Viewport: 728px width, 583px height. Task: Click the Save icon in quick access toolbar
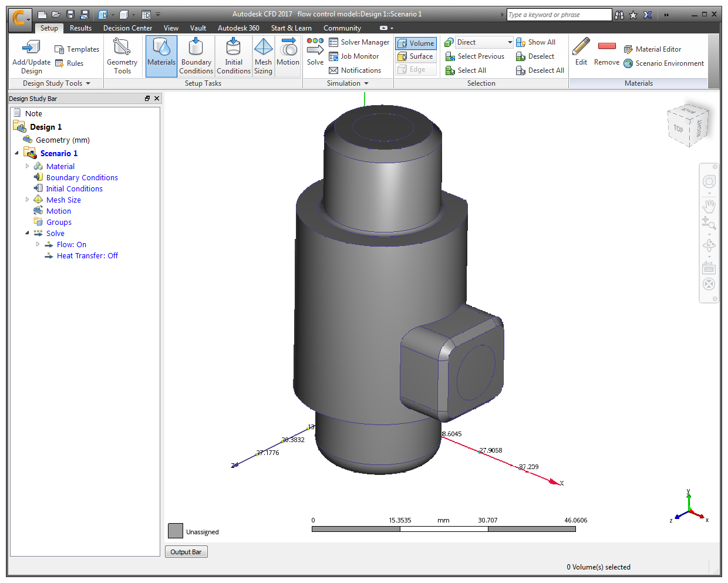click(70, 15)
